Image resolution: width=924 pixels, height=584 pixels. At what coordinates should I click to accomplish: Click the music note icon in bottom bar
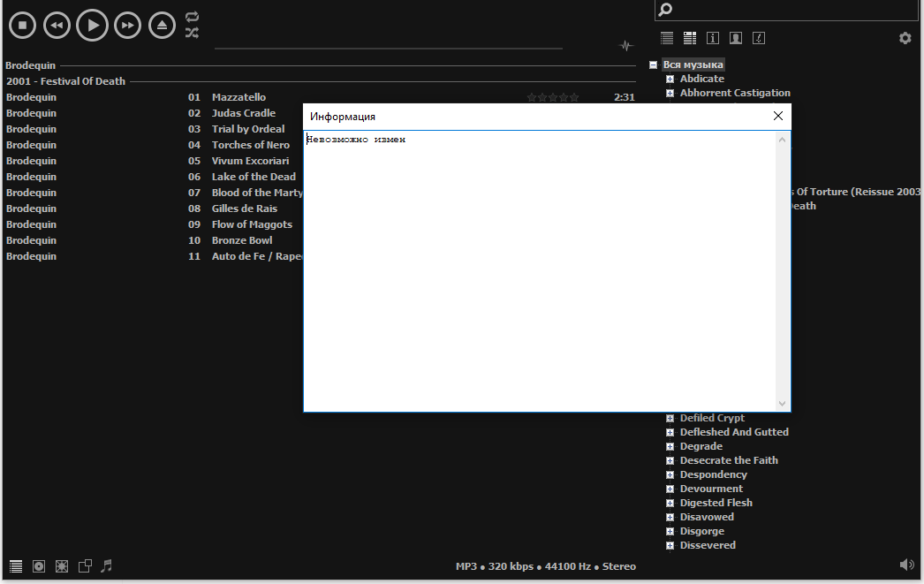coord(106,565)
